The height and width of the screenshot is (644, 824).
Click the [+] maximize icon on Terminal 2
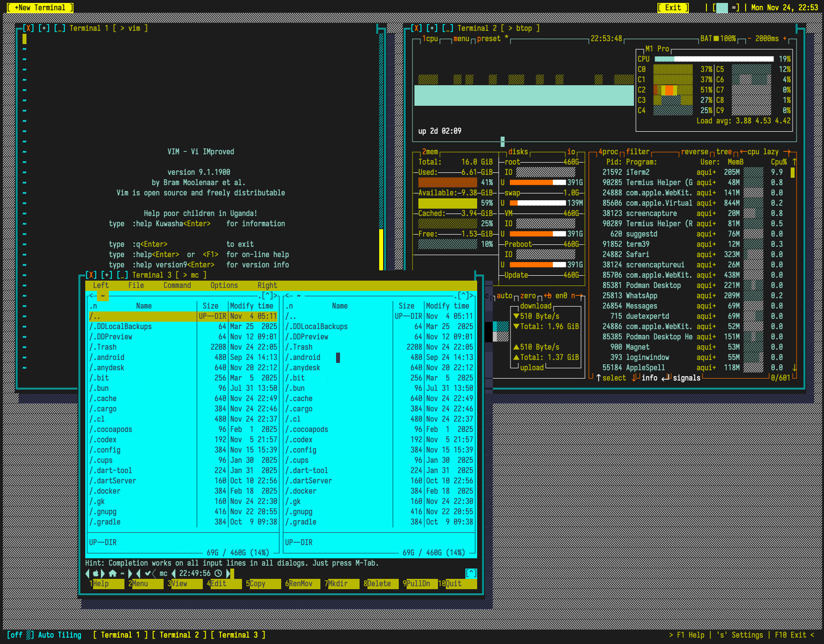432,28
